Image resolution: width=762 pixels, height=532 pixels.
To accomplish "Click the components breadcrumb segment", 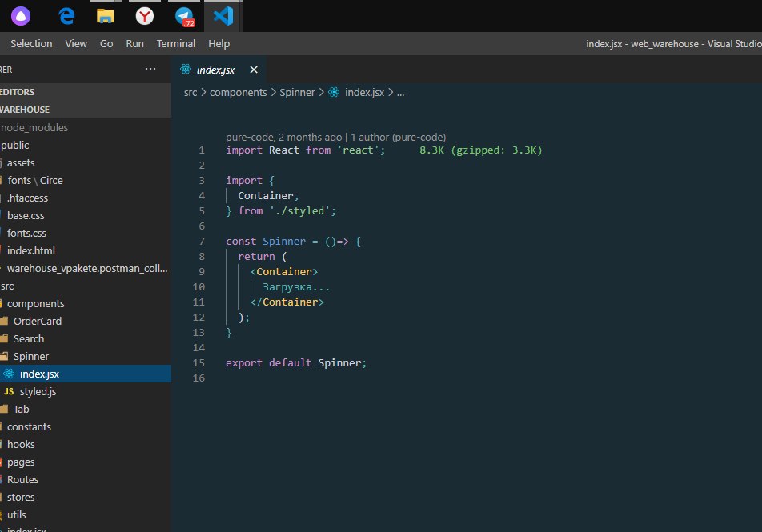I will 238,92.
